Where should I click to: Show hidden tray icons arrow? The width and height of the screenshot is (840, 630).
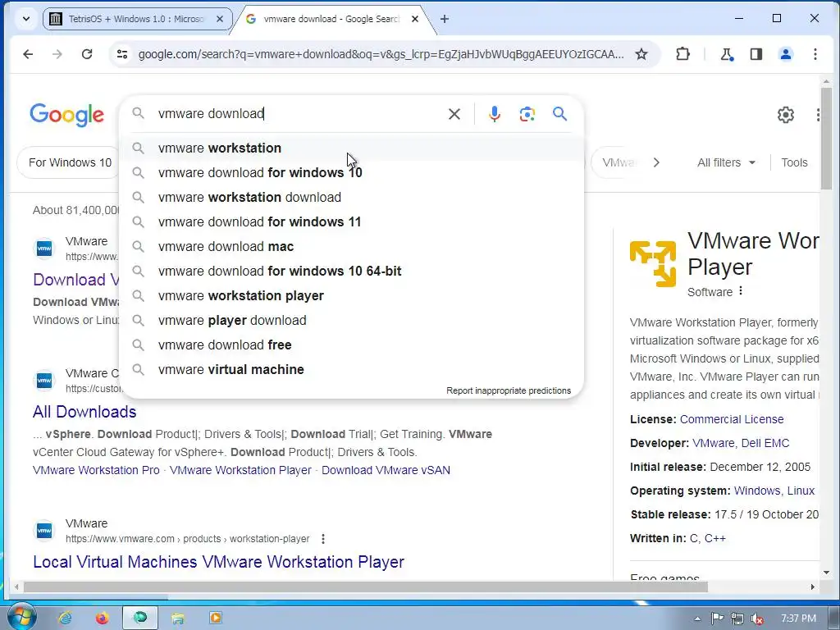coord(697,619)
